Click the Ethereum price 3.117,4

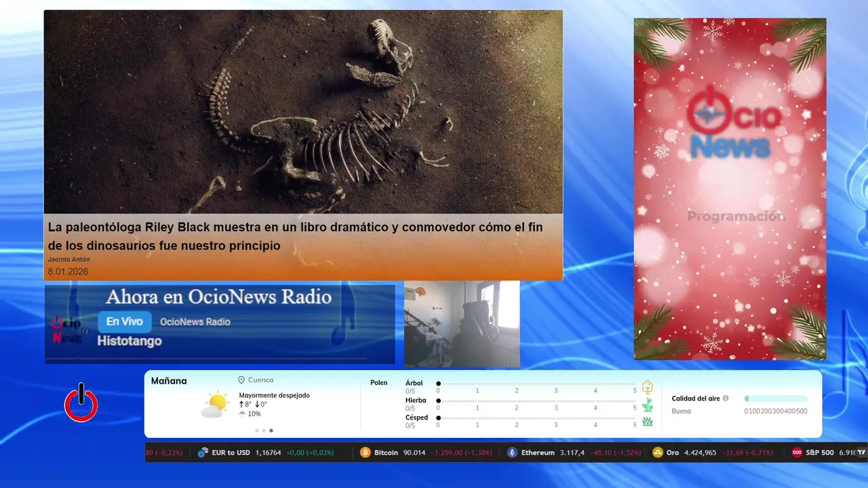[x=572, y=453]
